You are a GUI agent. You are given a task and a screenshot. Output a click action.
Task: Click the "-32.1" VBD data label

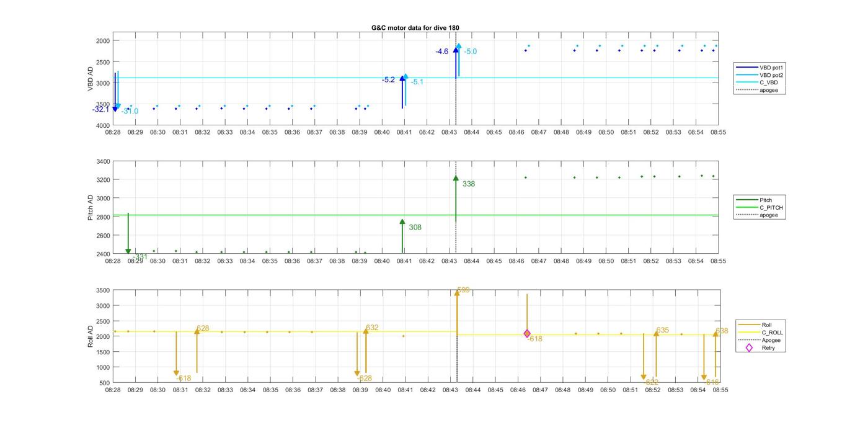pyautogui.click(x=100, y=109)
